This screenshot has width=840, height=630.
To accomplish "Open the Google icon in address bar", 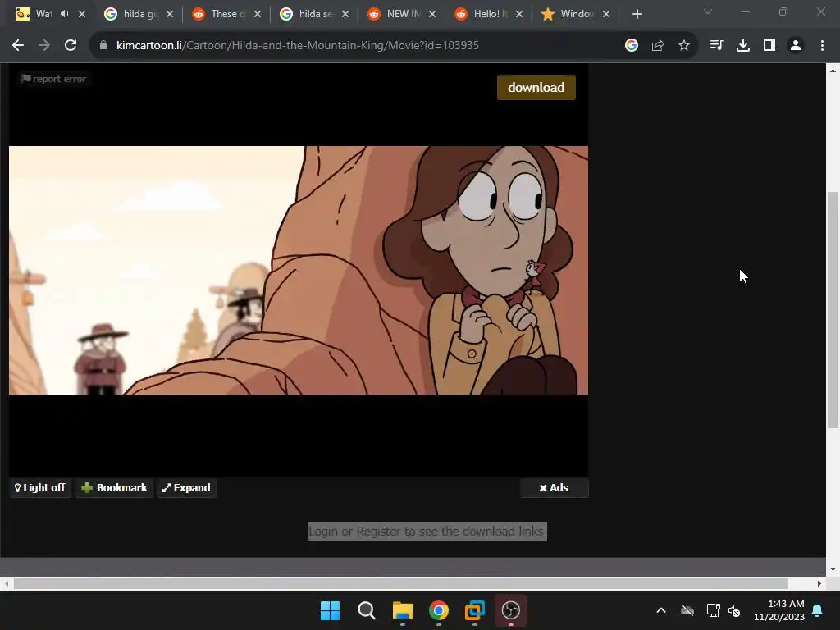I will (x=632, y=46).
